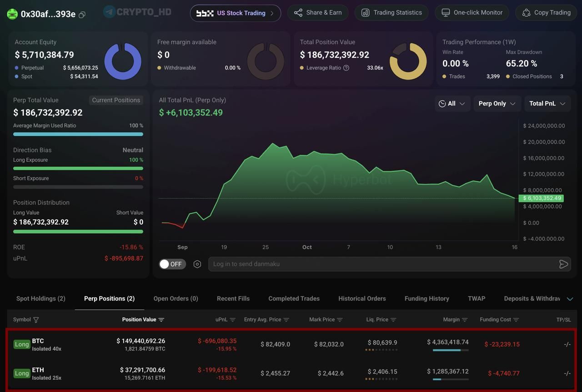Sort by Position Value column icon
582x392 pixels.
point(161,320)
